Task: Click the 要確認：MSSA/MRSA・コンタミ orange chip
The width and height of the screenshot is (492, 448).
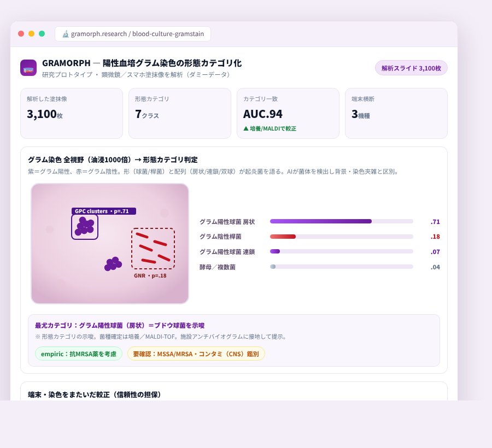Action: click(196, 353)
